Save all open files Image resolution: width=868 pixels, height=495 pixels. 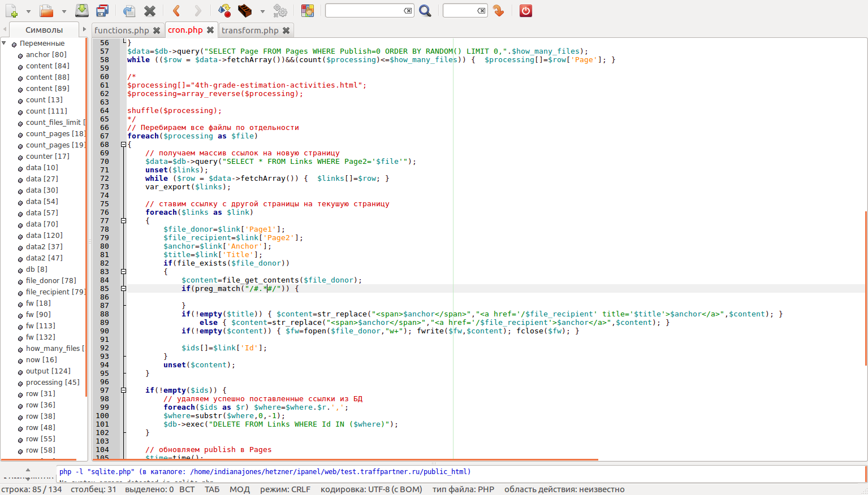coord(102,11)
